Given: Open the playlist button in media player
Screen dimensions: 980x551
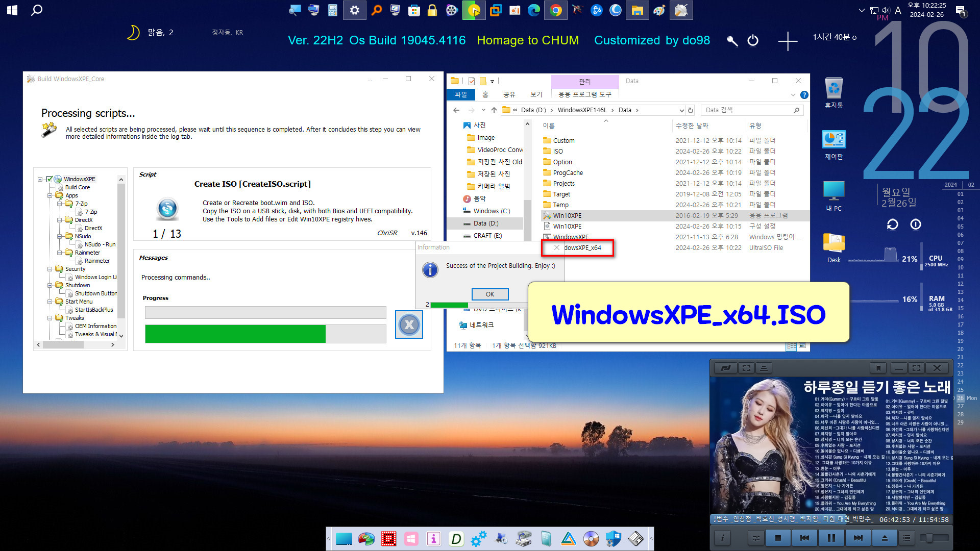Looking at the screenshot, I should point(906,538).
